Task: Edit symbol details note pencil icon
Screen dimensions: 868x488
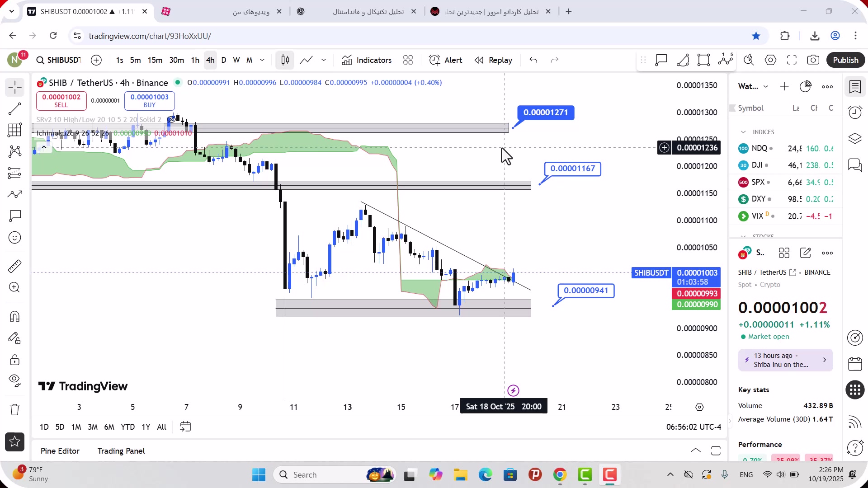Action: click(x=806, y=253)
